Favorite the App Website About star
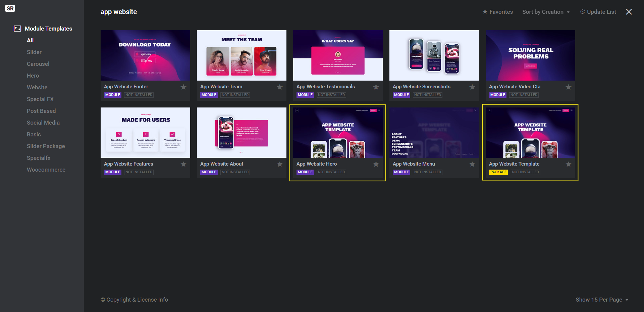 [x=280, y=164]
